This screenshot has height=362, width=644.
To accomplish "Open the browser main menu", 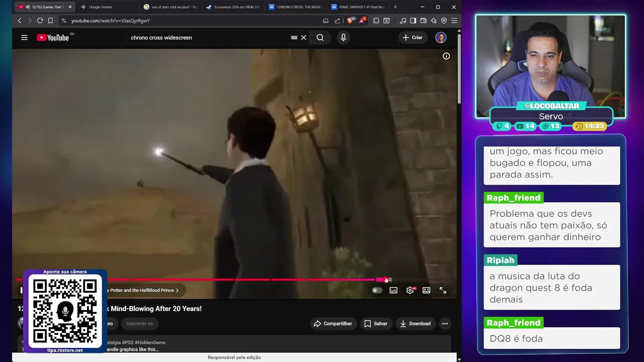I will (454, 21).
